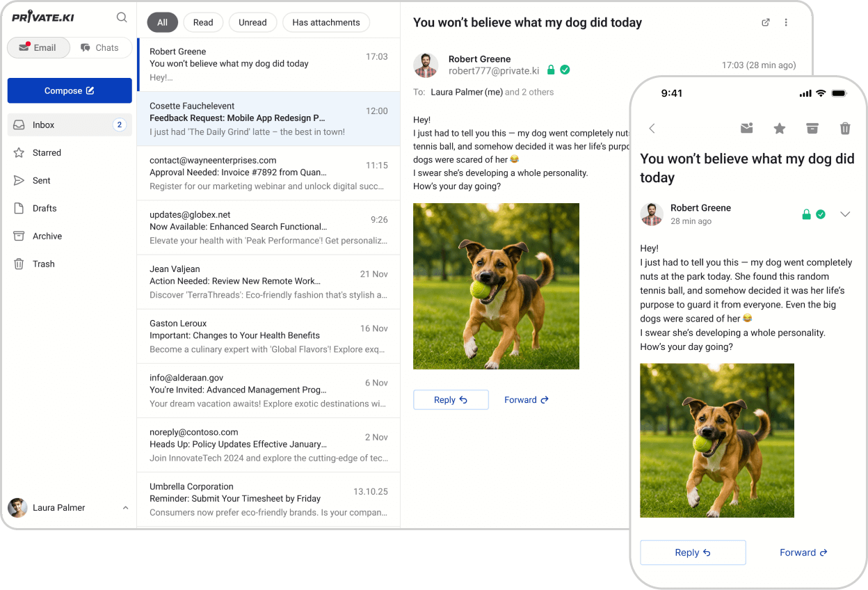This screenshot has height=590, width=868.
Task: Enable the Has attachments filter
Action: pyautogui.click(x=325, y=22)
